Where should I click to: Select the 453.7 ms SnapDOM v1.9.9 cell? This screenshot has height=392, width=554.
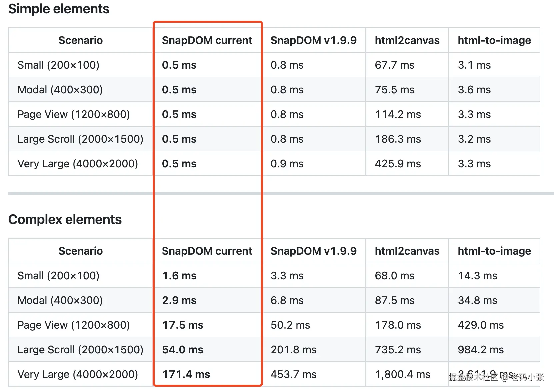tap(294, 374)
